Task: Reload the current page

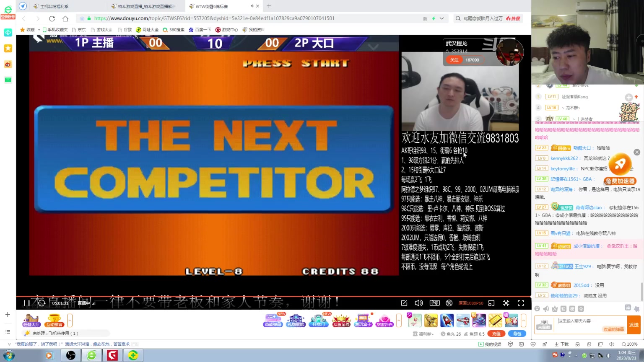Action: click(x=52, y=18)
